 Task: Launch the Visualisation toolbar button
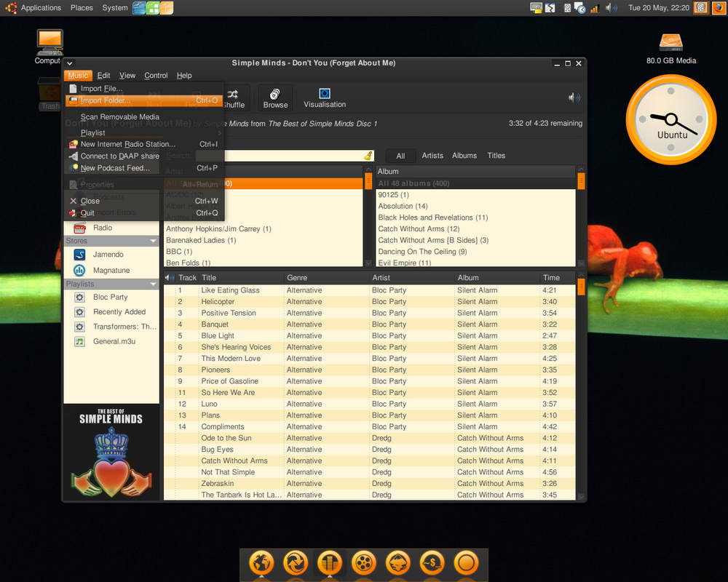325,98
